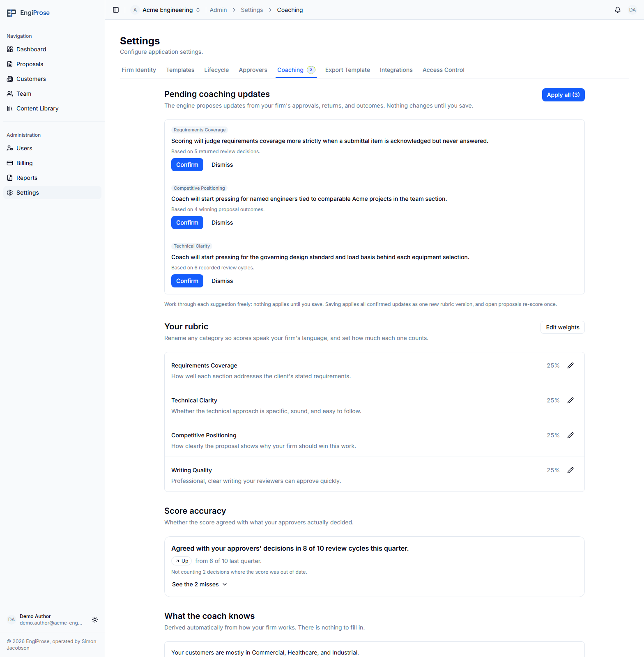Switch to the Approvers tab

point(253,70)
